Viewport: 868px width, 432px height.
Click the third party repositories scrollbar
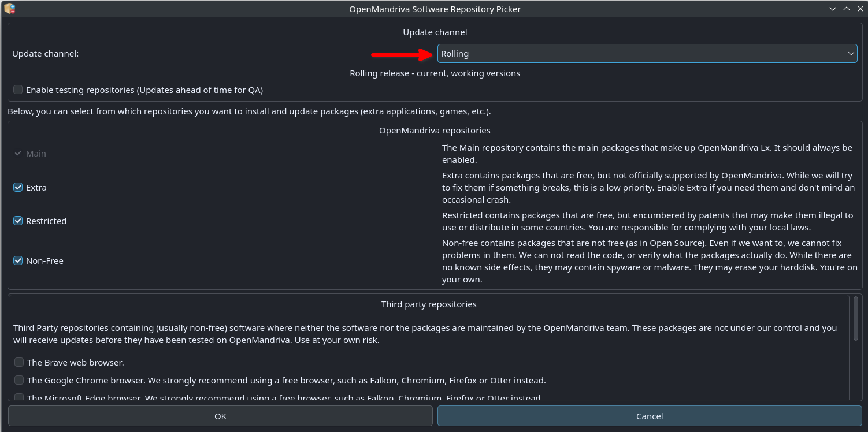click(x=856, y=318)
